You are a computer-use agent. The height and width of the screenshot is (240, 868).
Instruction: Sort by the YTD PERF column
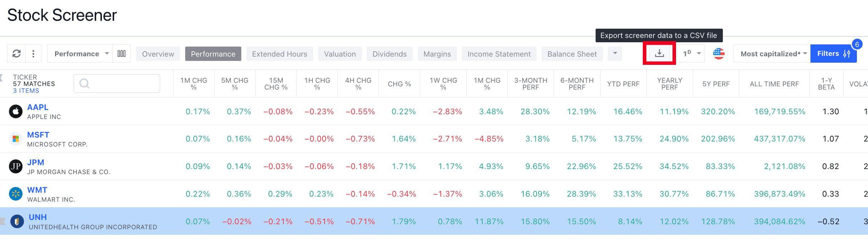pyautogui.click(x=623, y=84)
